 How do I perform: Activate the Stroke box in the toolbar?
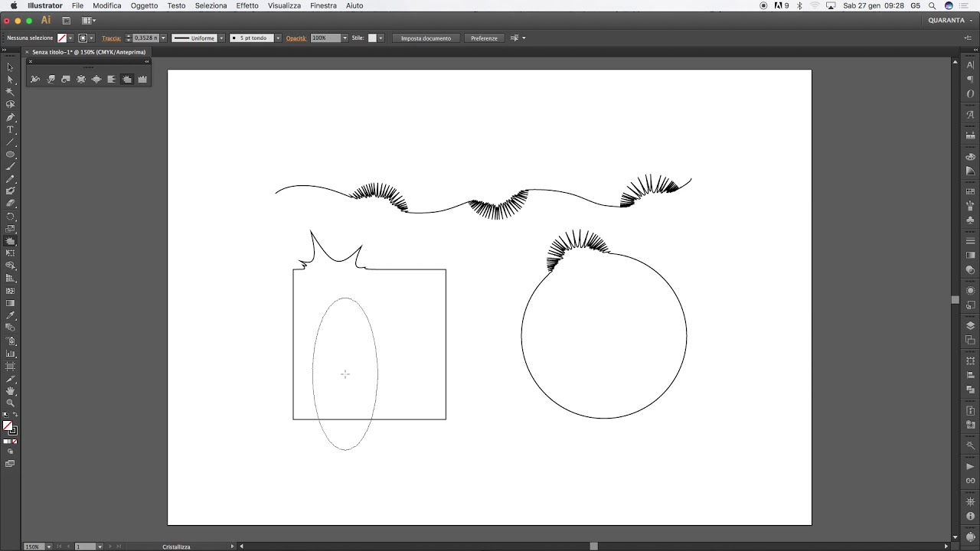pos(13,431)
